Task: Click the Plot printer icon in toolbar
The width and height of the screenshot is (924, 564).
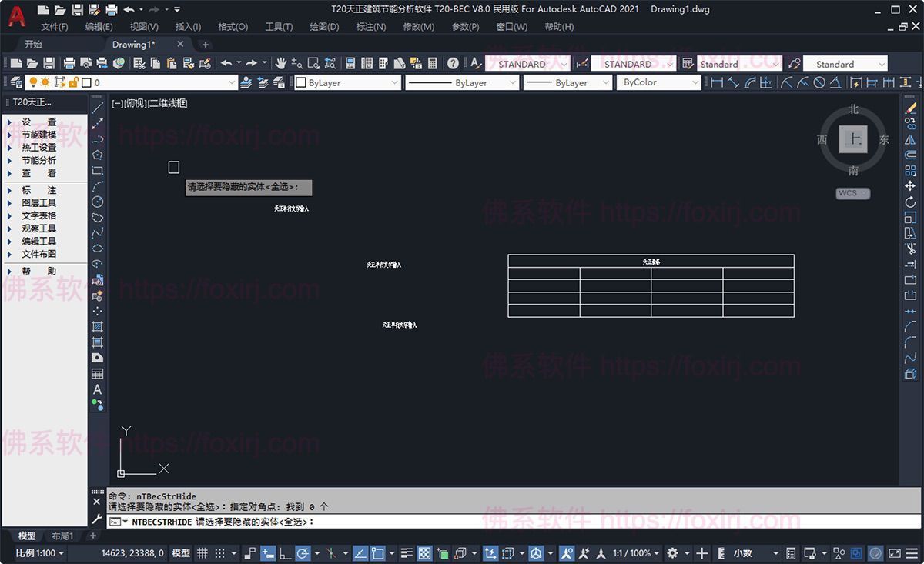Action: (x=69, y=63)
